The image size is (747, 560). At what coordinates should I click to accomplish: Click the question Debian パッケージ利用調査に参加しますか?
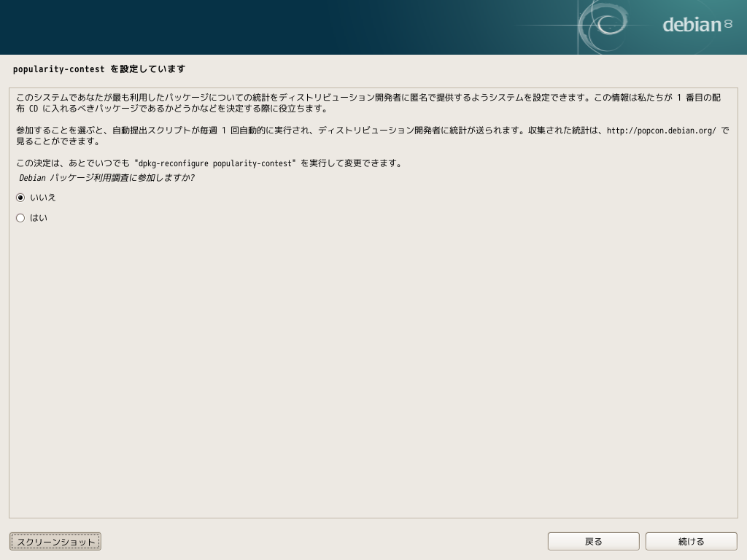107,178
